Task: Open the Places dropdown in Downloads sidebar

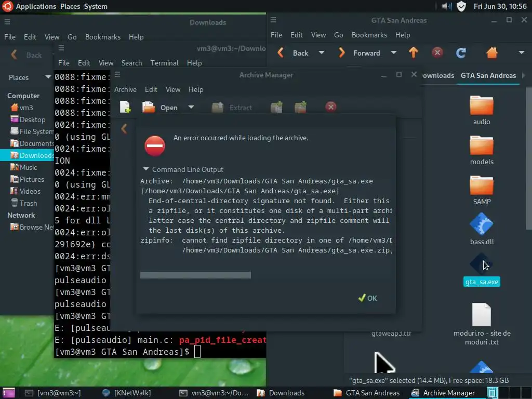Action: (x=29, y=77)
